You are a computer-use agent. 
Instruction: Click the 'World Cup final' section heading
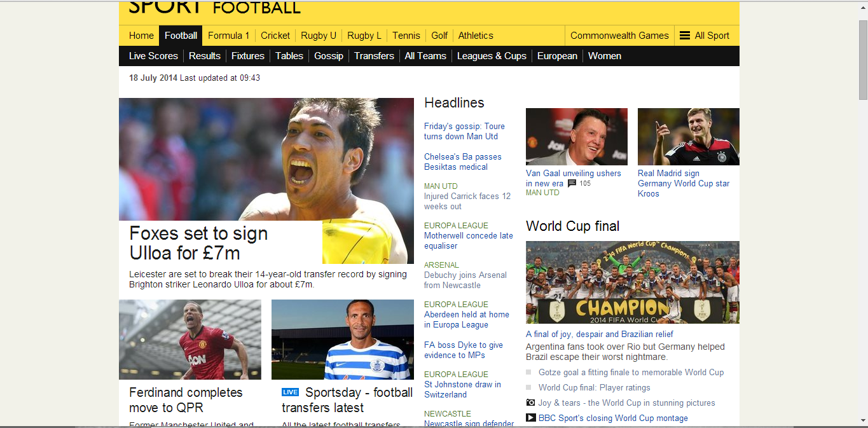572,226
